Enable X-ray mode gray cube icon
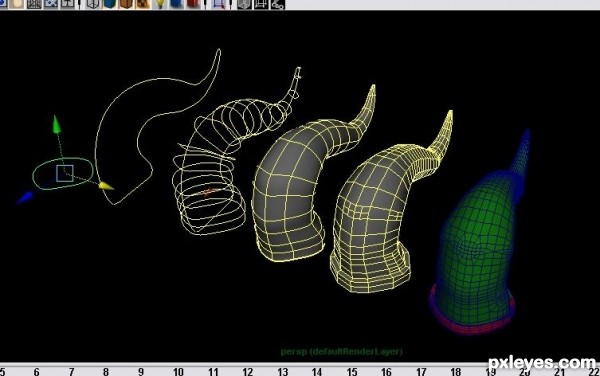600x376 pixels. (x=244, y=4)
